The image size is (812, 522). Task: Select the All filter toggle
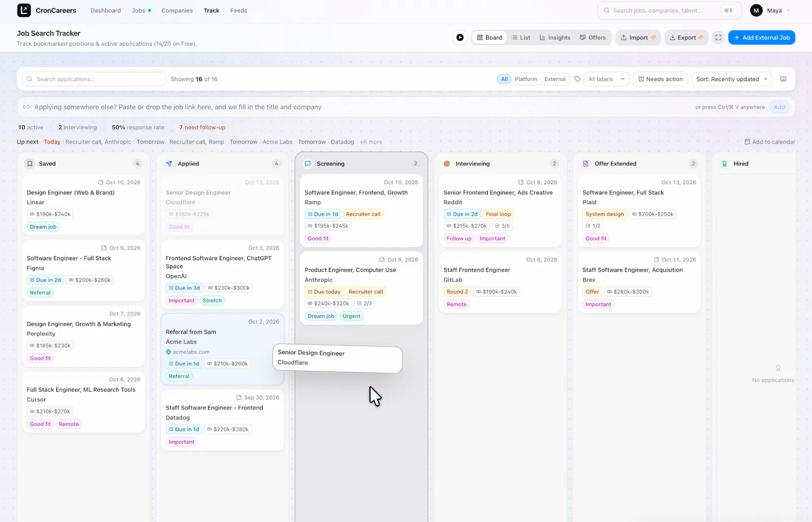(x=504, y=79)
